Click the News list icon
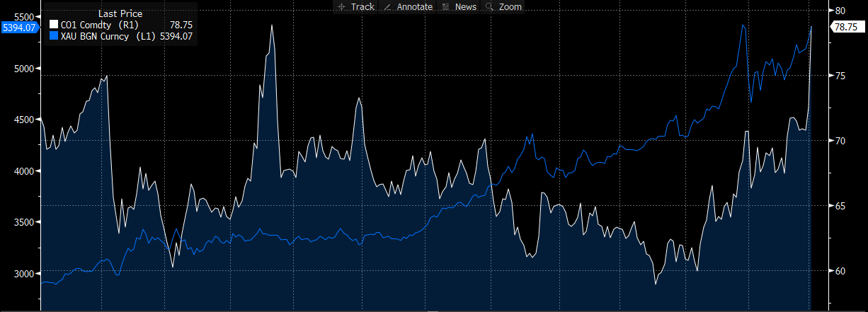This screenshot has height=312, width=868. click(446, 7)
